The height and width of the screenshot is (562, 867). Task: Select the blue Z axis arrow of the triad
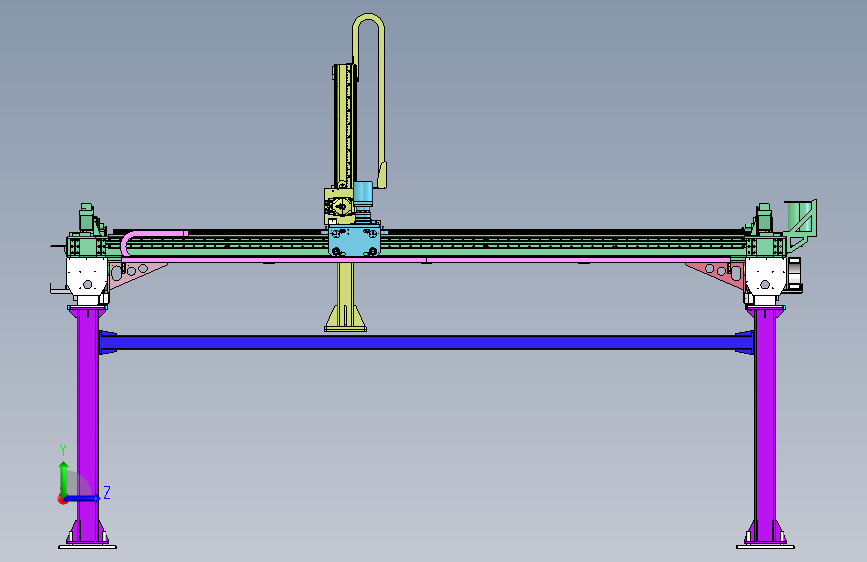tap(83, 498)
